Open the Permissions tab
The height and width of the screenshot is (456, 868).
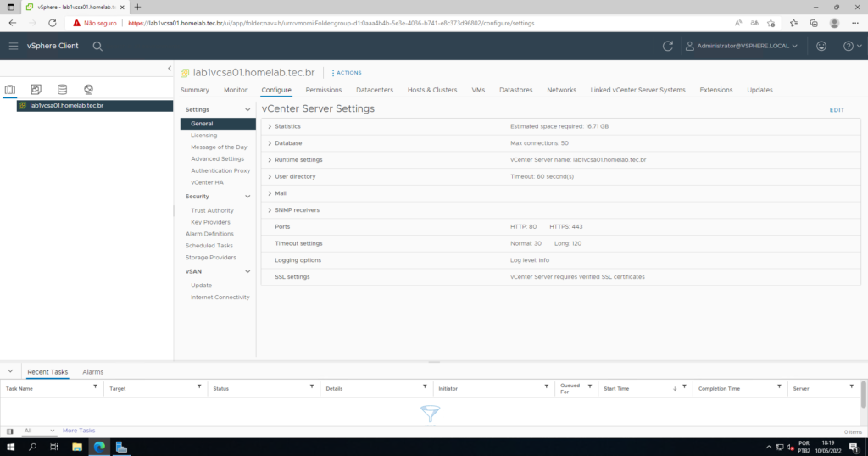click(323, 90)
